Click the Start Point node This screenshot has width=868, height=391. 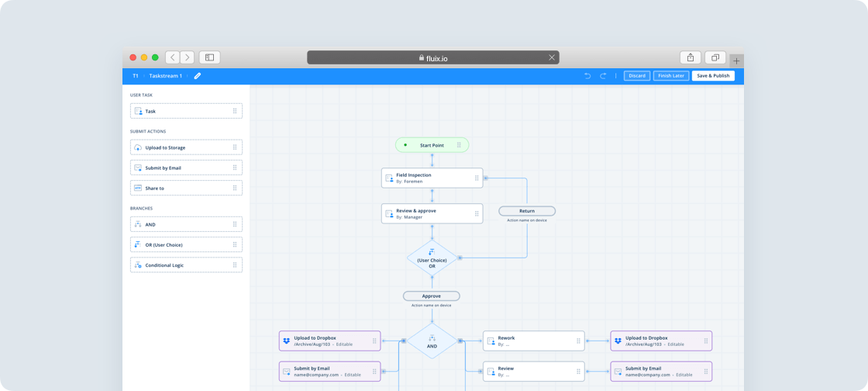(x=432, y=145)
